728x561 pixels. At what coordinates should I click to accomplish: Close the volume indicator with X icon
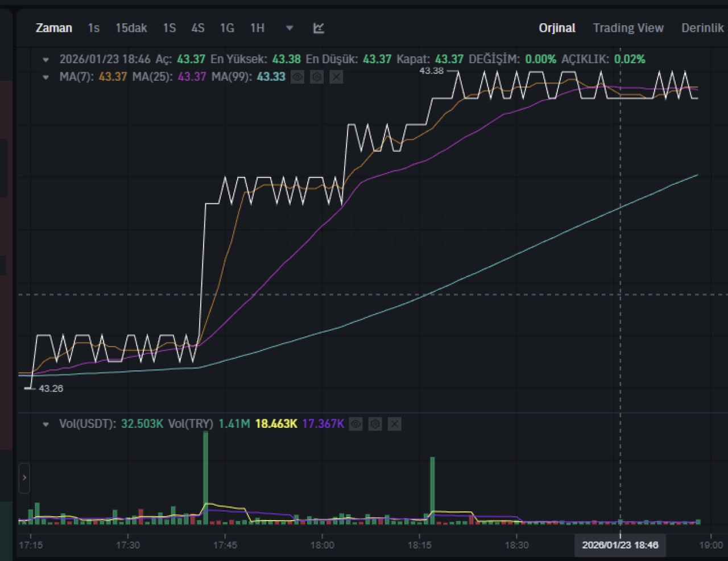click(394, 423)
